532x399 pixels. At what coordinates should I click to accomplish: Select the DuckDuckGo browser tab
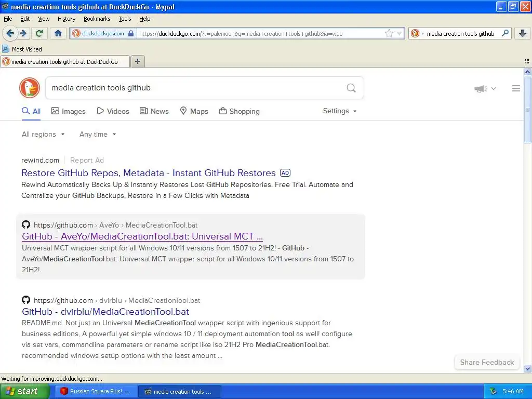65,61
